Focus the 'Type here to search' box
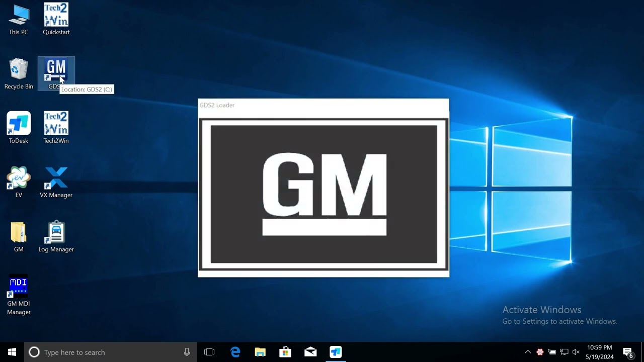The image size is (644, 362). click(x=110, y=352)
